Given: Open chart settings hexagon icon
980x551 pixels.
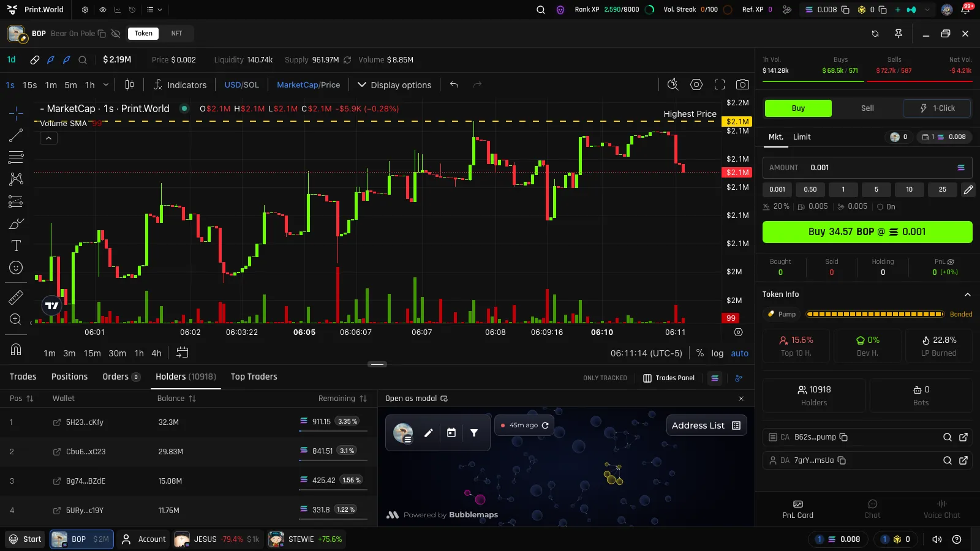Looking at the screenshot, I should 696,84.
